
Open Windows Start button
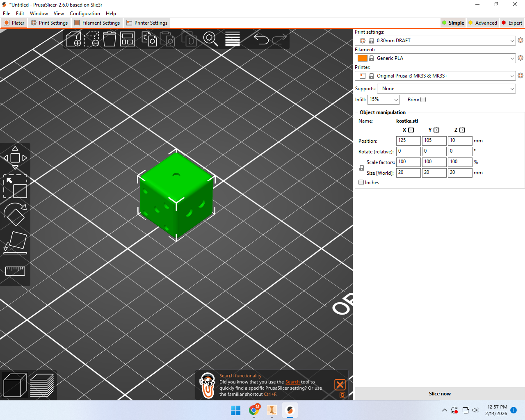(x=236, y=410)
